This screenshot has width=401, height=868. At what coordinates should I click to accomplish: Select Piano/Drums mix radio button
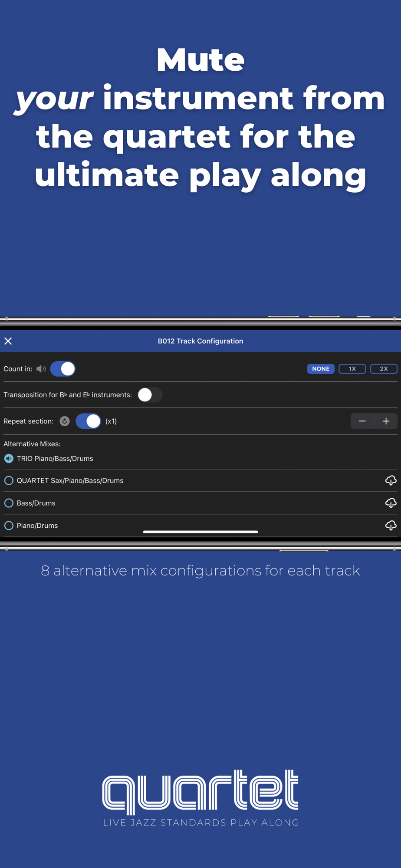tap(9, 526)
